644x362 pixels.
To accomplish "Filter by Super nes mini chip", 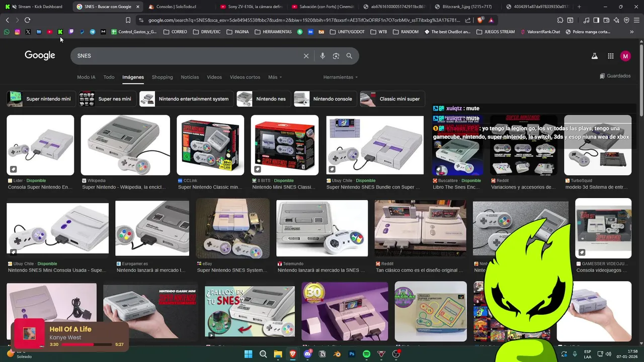I will click(108, 99).
